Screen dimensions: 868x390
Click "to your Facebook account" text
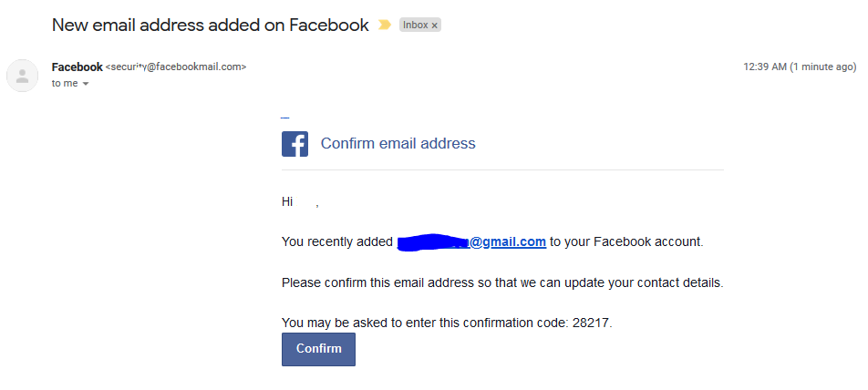(626, 241)
